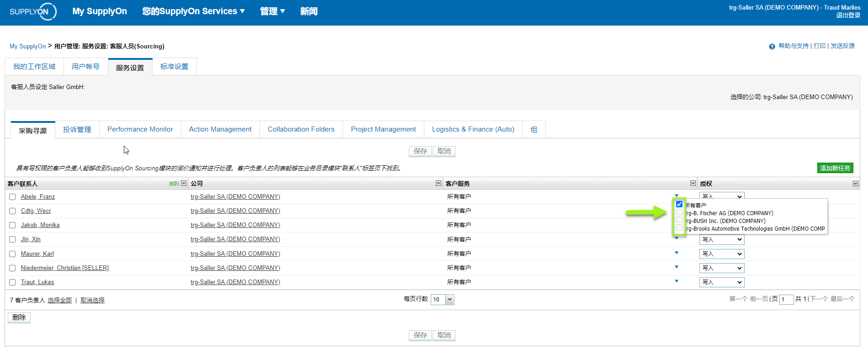Open the 授权 column menu icon
The width and height of the screenshot is (868, 354).
pos(856,184)
